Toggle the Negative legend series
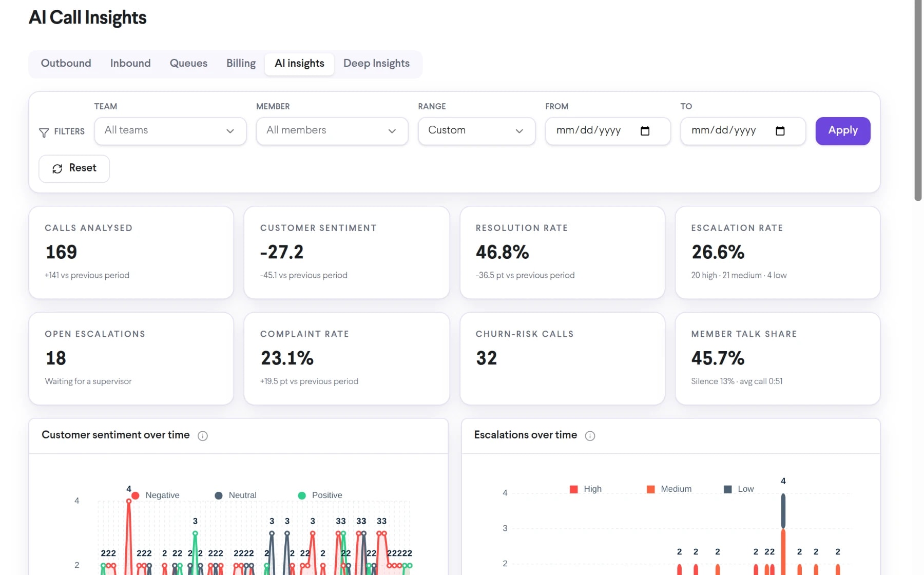The image size is (924, 575). pyautogui.click(x=156, y=495)
